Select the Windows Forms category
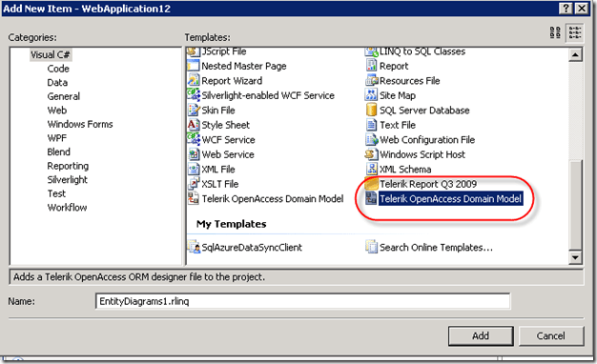 click(80, 125)
